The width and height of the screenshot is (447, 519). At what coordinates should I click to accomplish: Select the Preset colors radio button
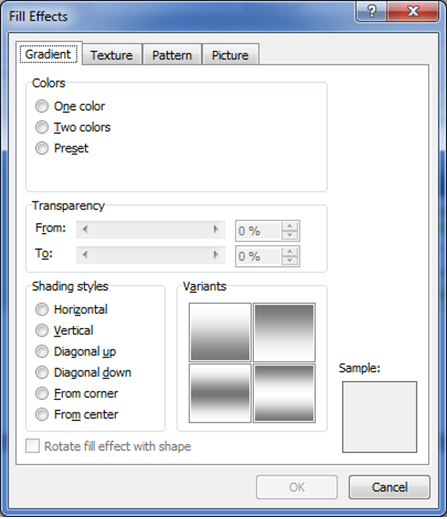coord(42,148)
